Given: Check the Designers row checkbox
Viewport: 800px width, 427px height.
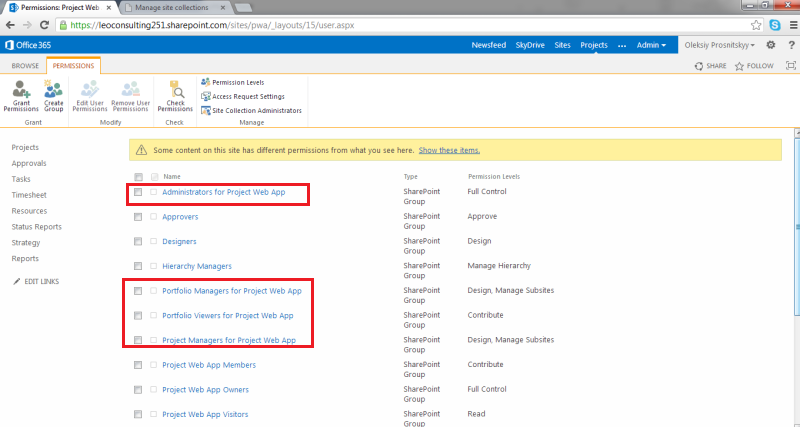Looking at the screenshot, I should (x=138, y=241).
